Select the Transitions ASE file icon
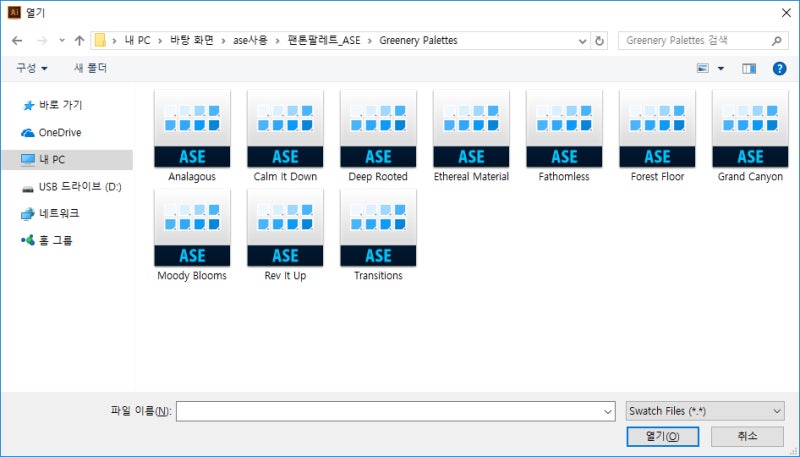Viewport: 800px width, 457px height. click(x=378, y=227)
